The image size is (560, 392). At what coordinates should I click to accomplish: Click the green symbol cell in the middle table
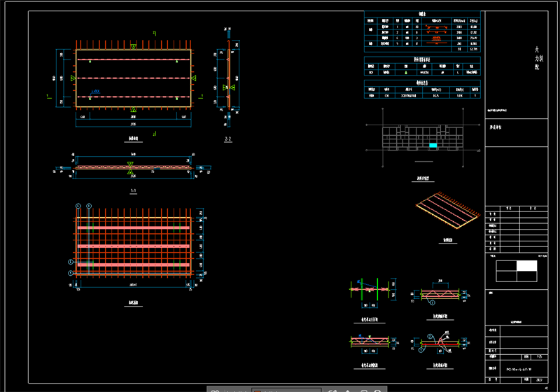click(x=406, y=73)
